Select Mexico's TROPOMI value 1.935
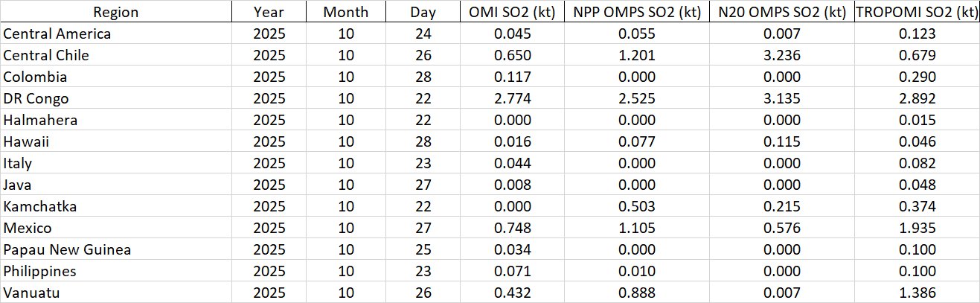Viewport: 980px width, 303px height. click(x=916, y=228)
